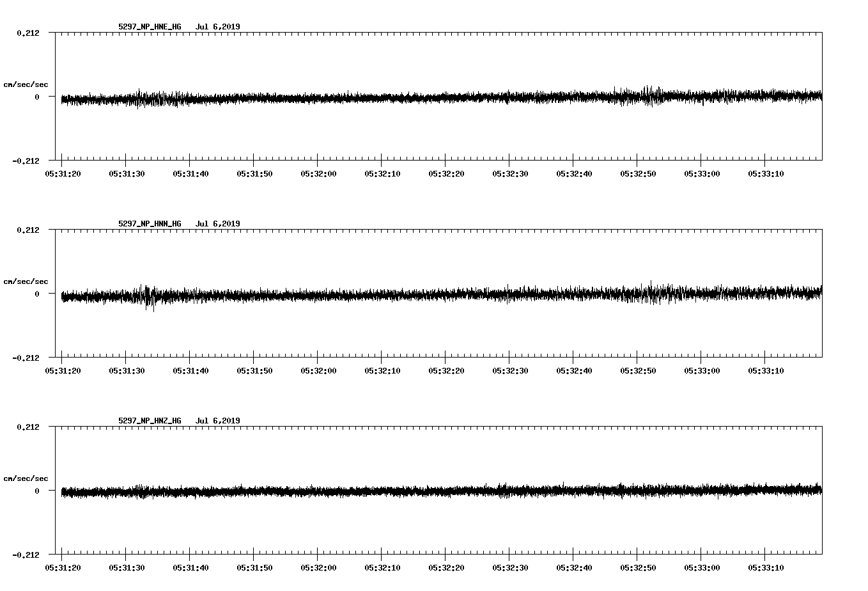Click the Jul 6,2019 date on the HNN plot

pyautogui.click(x=217, y=224)
